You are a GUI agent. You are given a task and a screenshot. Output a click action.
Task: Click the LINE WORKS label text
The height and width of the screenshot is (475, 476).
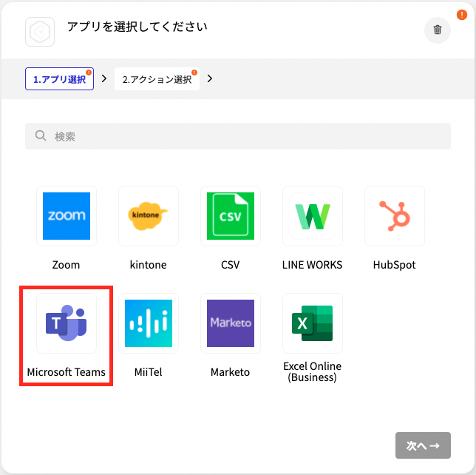click(312, 265)
